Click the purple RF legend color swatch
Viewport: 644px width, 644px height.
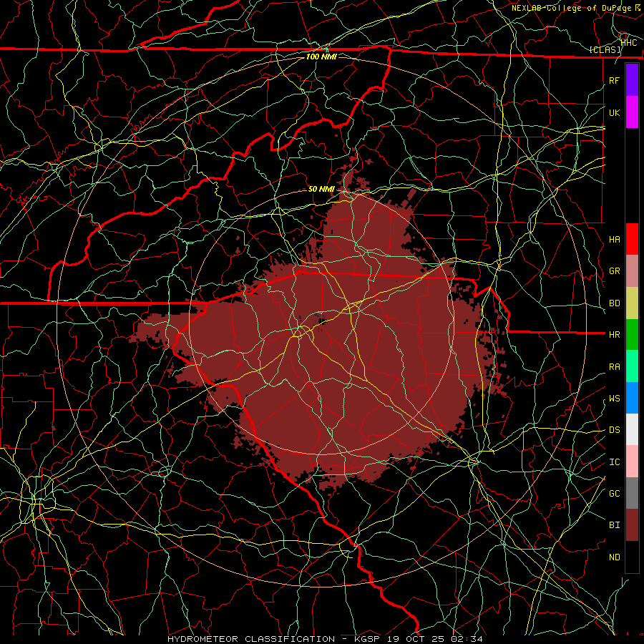click(632, 80)
